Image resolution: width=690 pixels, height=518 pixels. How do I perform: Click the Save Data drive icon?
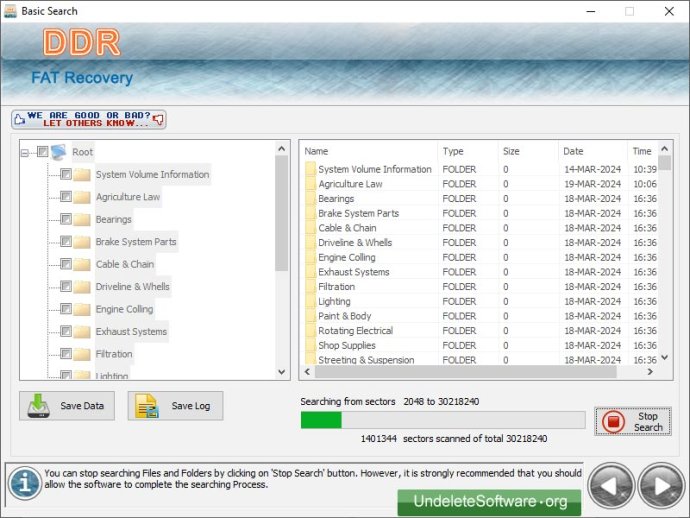coord(39,406)
